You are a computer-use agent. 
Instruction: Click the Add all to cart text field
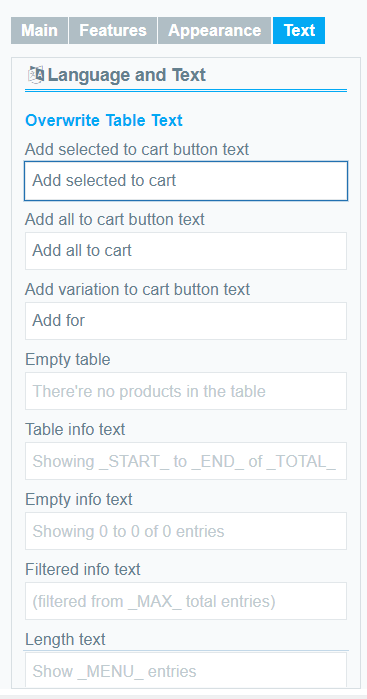(186, 251)
